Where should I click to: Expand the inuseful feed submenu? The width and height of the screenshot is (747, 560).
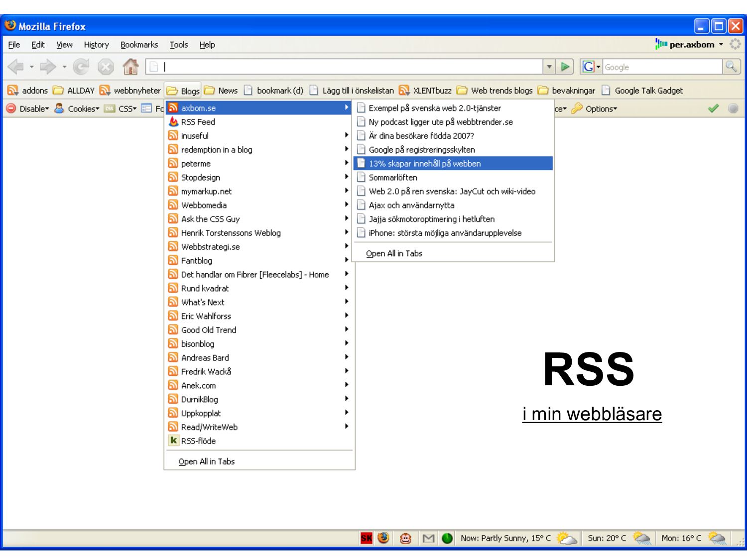coord(259,136)
